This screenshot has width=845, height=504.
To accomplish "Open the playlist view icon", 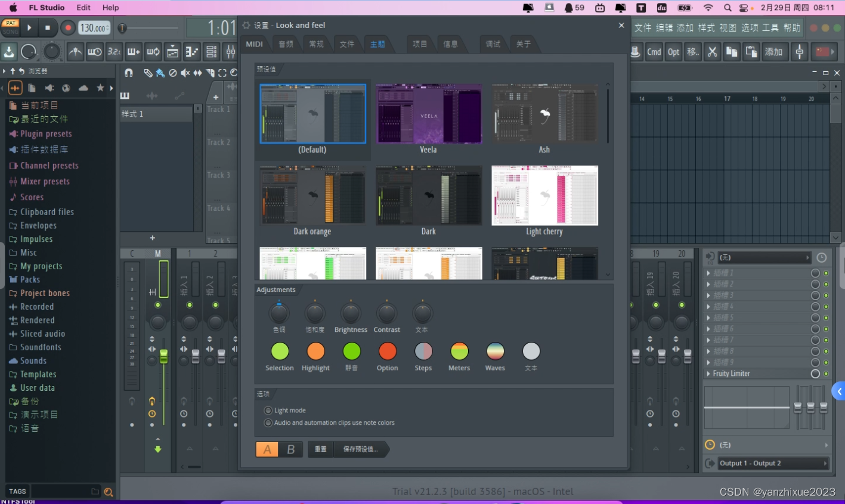I will pyautogui.click(x=172, y=52).
